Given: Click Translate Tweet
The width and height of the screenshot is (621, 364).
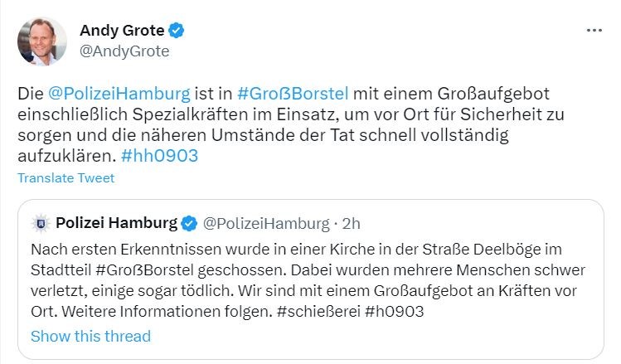Looking at the screenshot, I should (x=66, y=178).
